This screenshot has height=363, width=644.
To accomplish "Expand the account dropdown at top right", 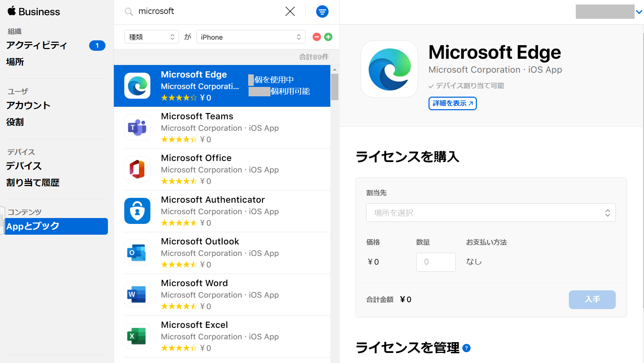I will (x=639, y=11).
